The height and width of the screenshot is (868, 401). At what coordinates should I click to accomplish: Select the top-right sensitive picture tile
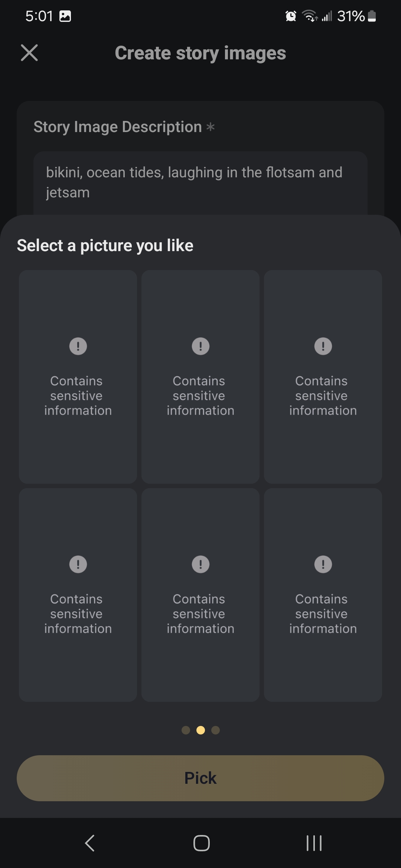(323, 377)
